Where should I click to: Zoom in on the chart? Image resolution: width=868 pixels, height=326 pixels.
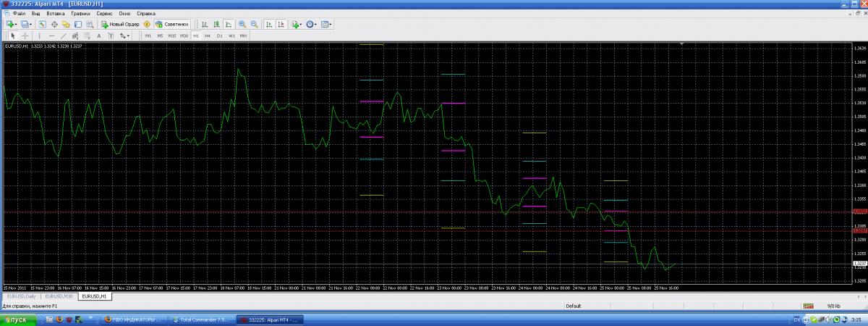(242, 24)
